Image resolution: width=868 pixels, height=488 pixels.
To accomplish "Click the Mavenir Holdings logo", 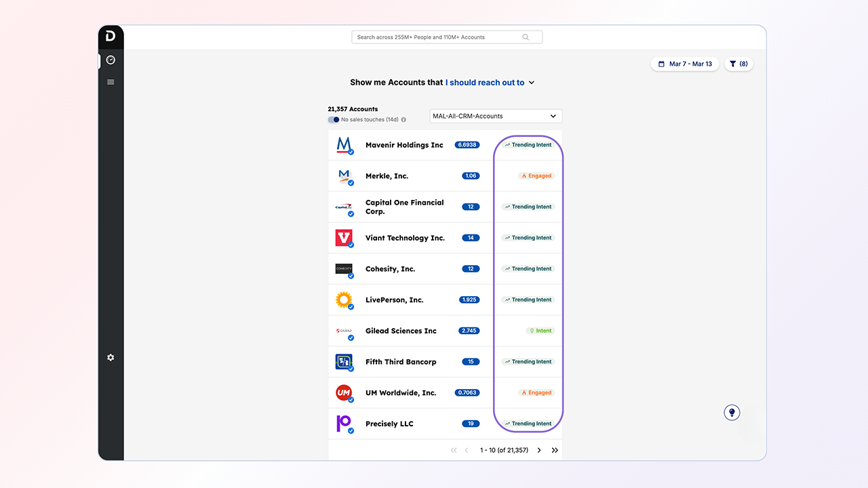I will 344,145.
